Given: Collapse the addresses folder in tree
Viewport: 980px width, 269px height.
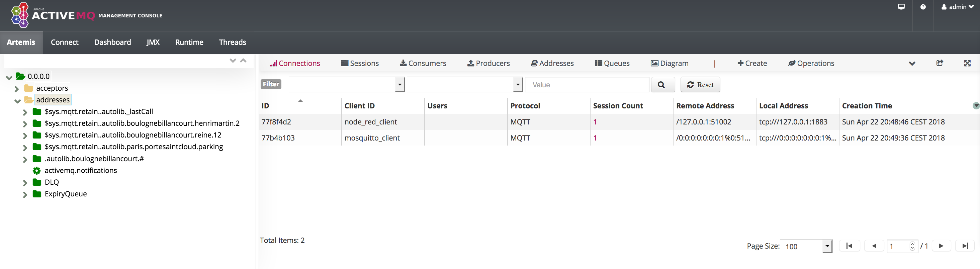Looking at the screenshot, I should click(x=17, y=101).
